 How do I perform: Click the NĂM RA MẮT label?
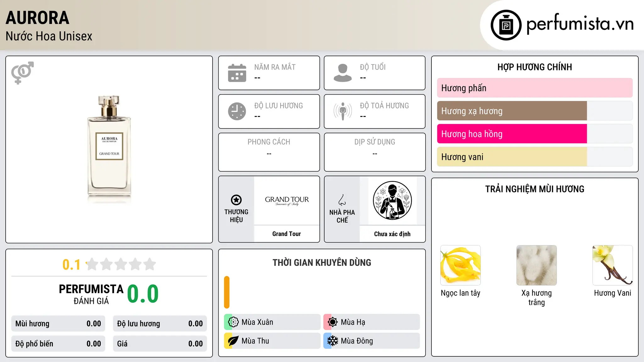pyautogui.click(x=275, y=67)
